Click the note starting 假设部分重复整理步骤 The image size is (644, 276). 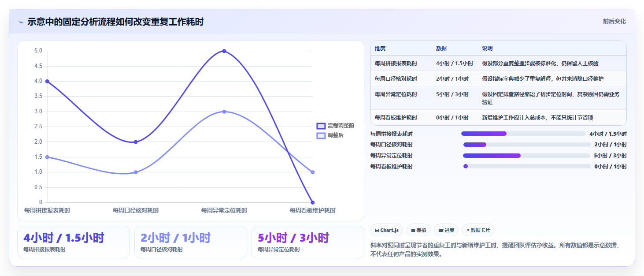pos(540,63)
